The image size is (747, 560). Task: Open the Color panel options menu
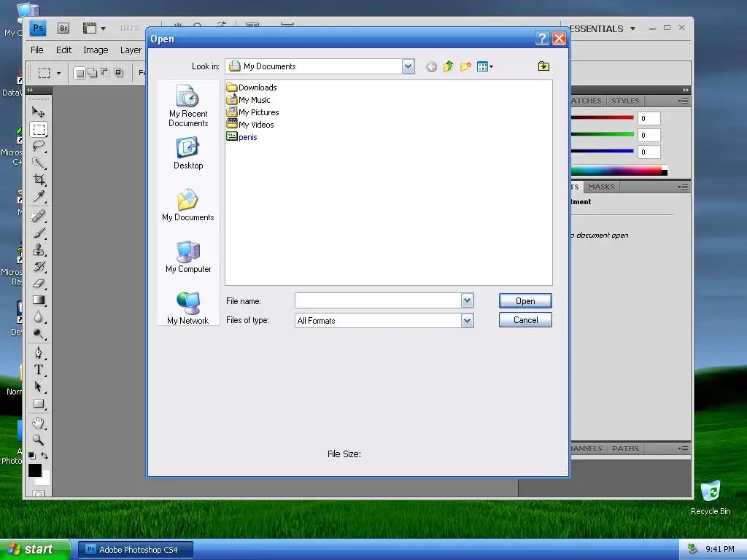pyautogui.click(x=683, y=101)
